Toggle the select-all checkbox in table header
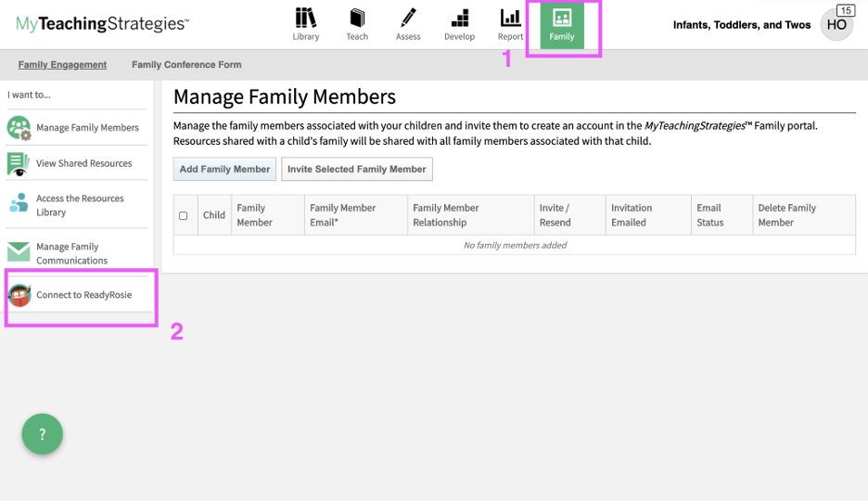 click(183, 215)
